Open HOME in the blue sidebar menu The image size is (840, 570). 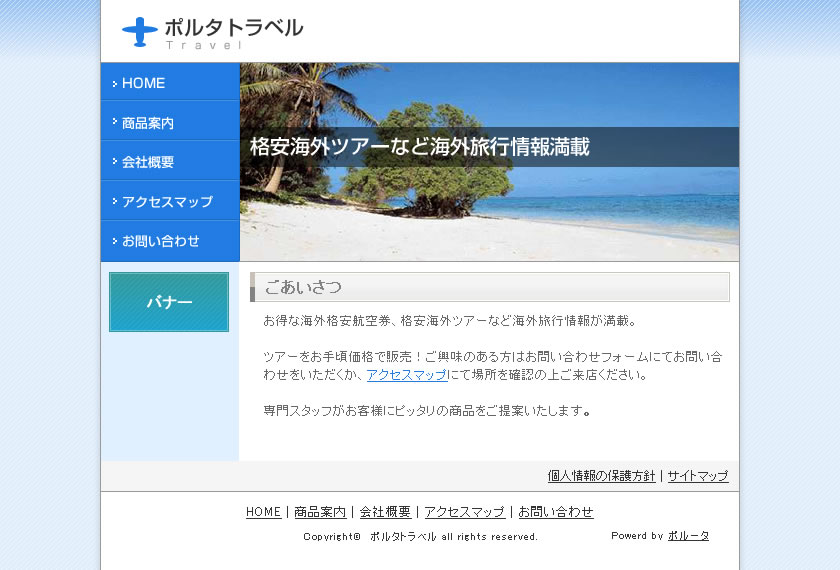point(170,82)
